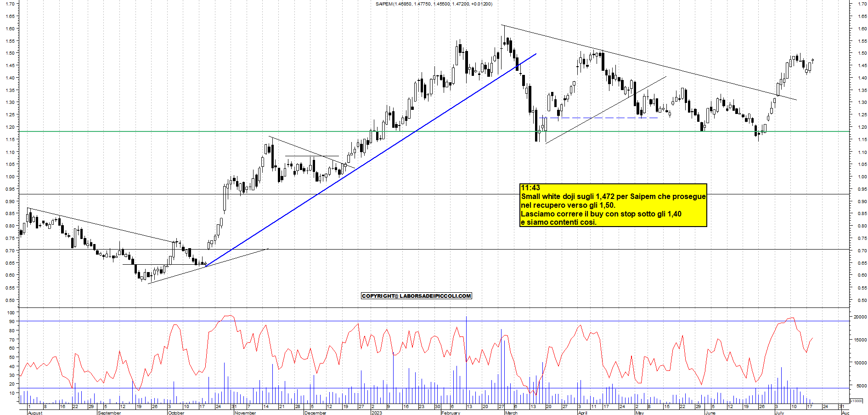Select the November month label
This screenshot has width=868, height=415.
click(245, 413)
